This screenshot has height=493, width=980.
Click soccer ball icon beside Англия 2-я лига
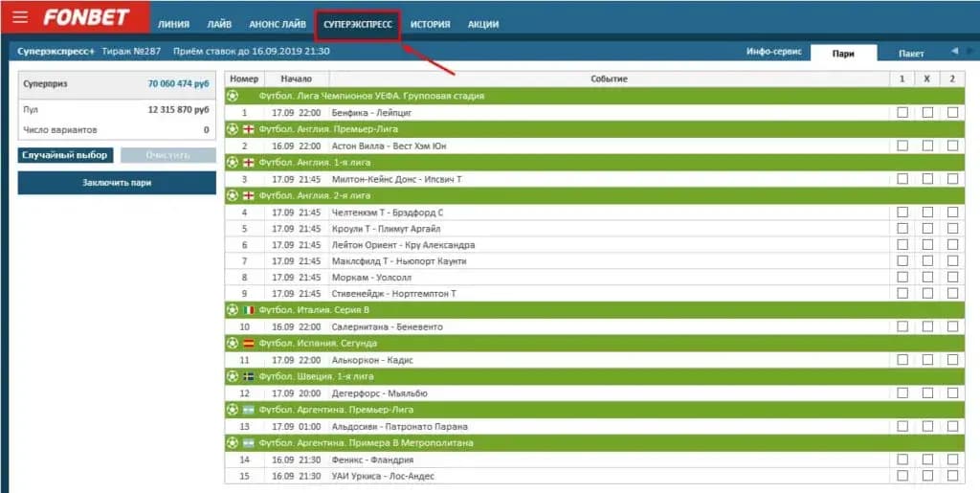click(233, 195)
